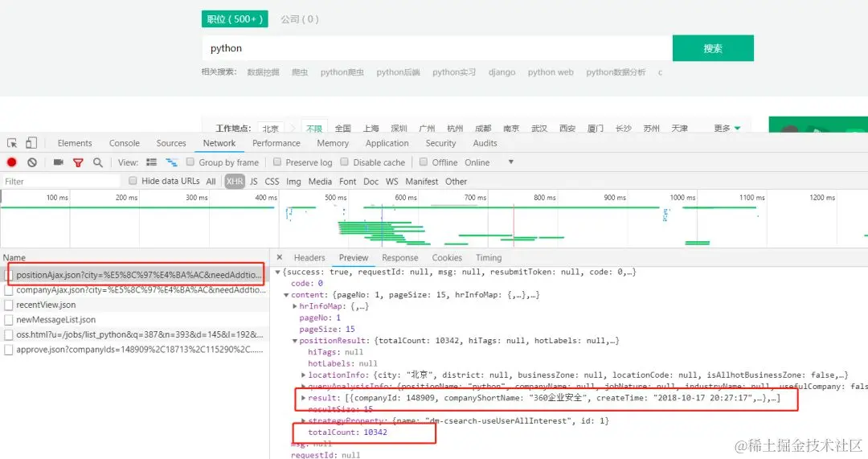Open the Audits tab
This screenshot has width=868, height=459.
(485, 143)
